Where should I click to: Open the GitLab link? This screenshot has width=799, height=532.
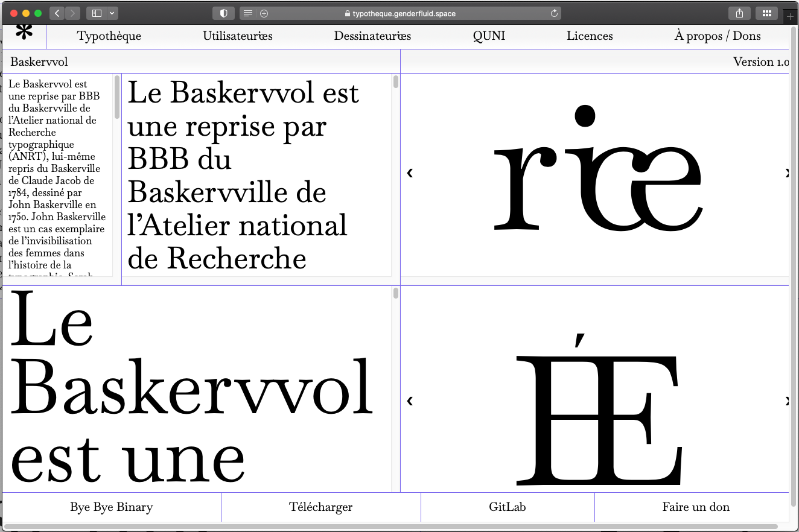coord(507,507)
